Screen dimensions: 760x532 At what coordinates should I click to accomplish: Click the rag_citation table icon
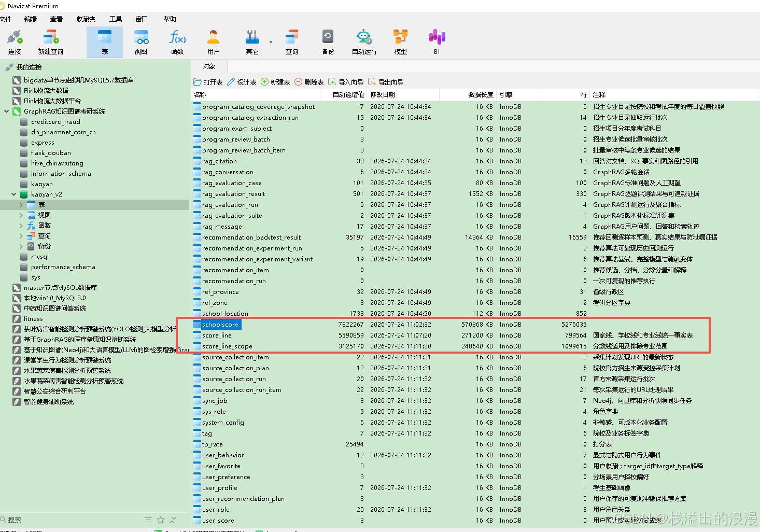[x=197, y=161]
